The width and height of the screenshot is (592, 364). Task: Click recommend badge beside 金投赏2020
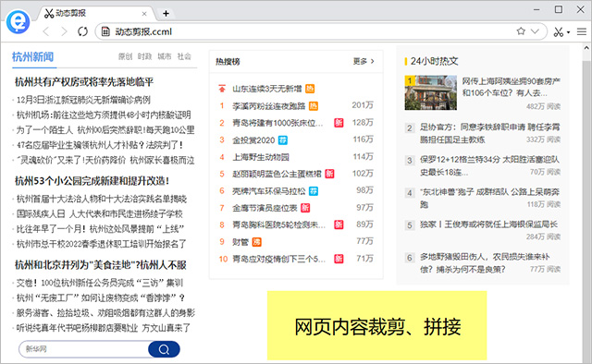pos(283,140)
